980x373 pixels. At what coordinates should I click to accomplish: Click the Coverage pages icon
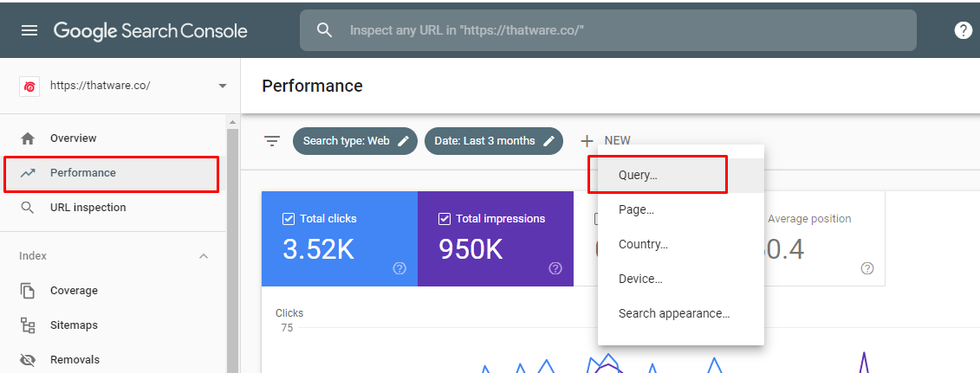pyautogui.click(x=28, y=291)
